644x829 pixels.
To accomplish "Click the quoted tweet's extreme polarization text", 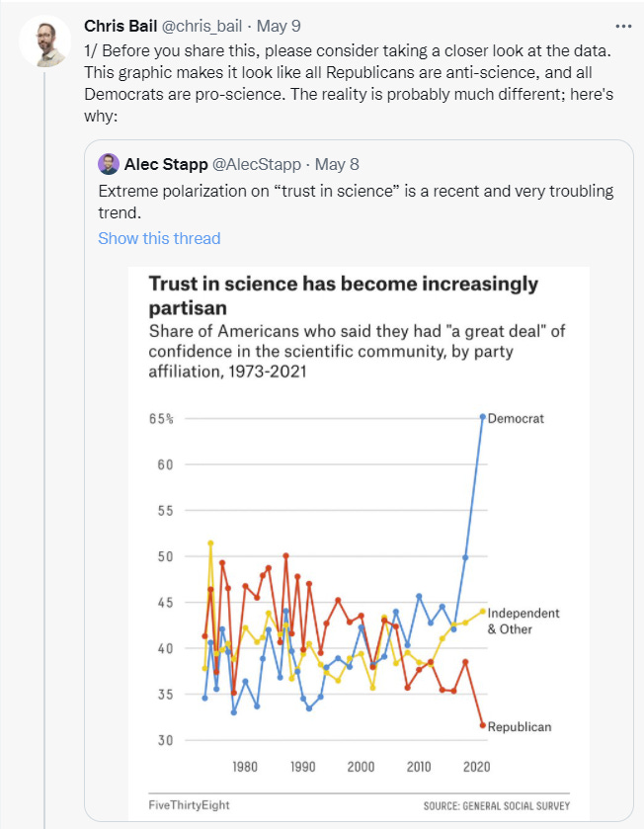I will (x=356, y=201).
